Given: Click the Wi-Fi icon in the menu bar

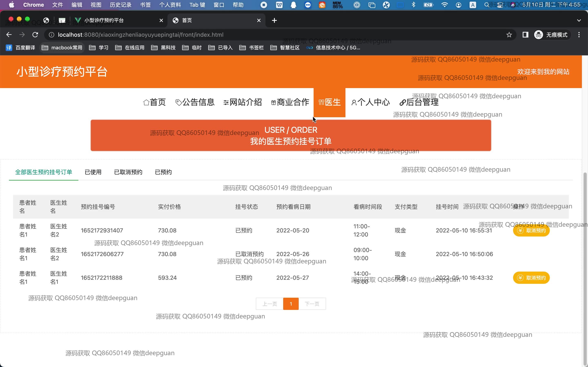Looking at the screenshot, I should [444, 5].
